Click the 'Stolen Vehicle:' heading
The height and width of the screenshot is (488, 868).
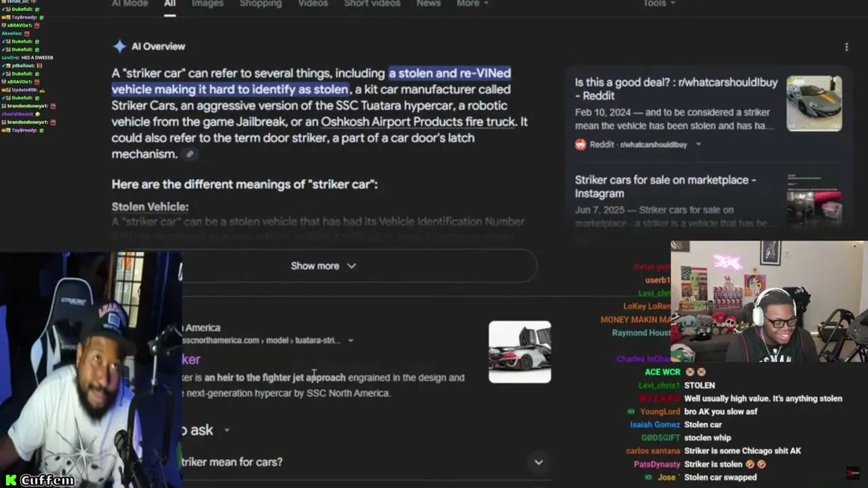pyautogui.click(x=150, y=207)
